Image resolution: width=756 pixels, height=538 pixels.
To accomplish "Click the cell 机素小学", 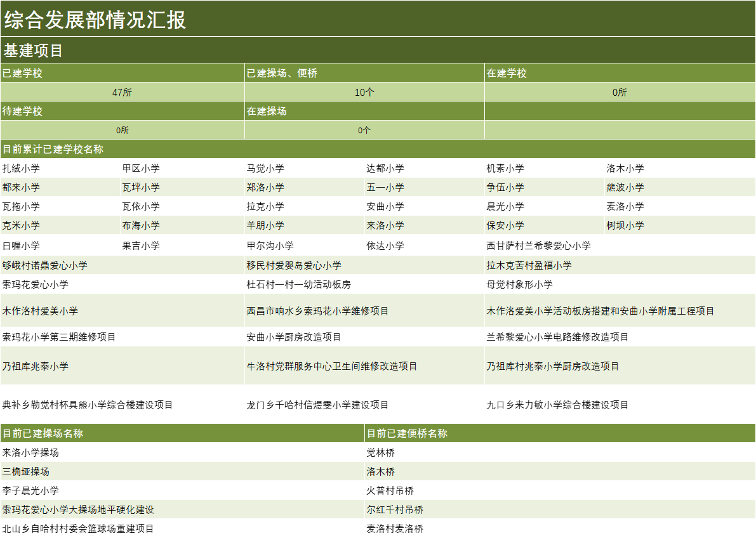I will coord(545,168).
